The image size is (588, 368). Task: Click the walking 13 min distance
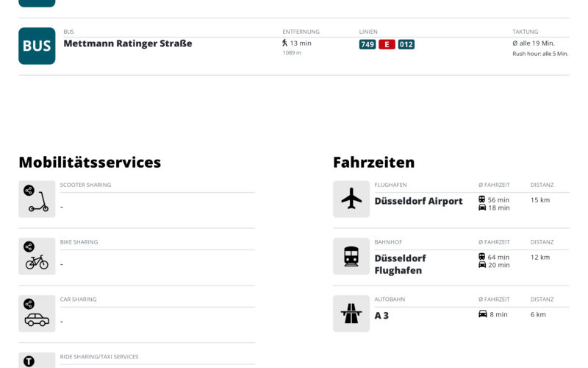297,43
